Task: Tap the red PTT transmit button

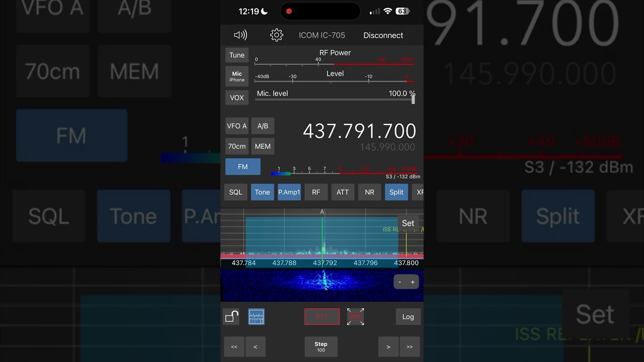Action: click(x=322, y=317)
